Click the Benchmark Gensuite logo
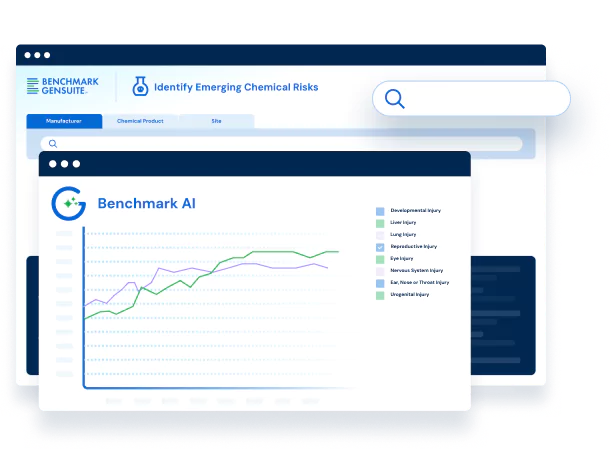 click(63, 86)
